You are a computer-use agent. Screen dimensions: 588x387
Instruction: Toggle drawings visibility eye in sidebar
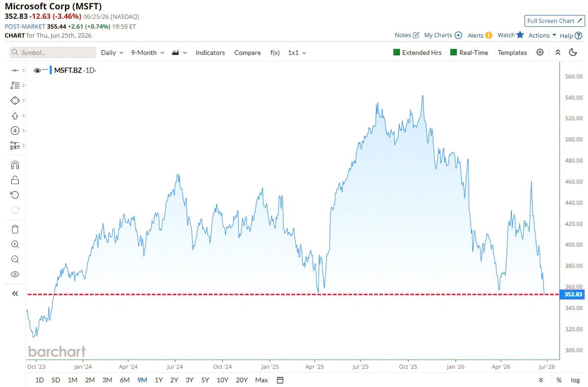(15, 274)
